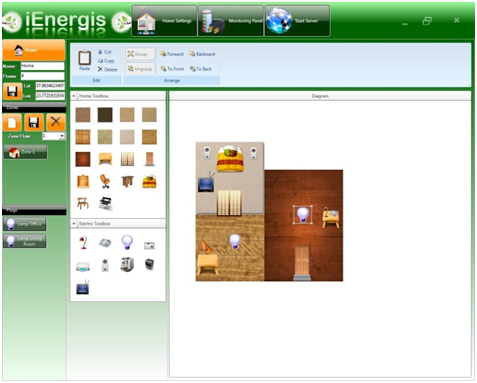
Task: Open the Zone Floor dropdown
Action: (x=62, y=136)
